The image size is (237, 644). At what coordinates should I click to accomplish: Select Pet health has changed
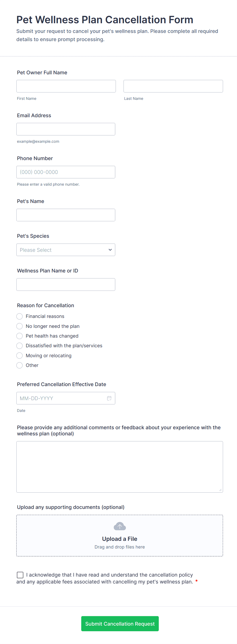[20, 336]
